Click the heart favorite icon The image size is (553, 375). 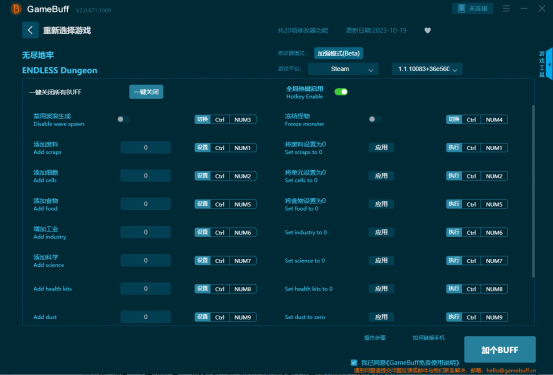(x=427, y=30)
